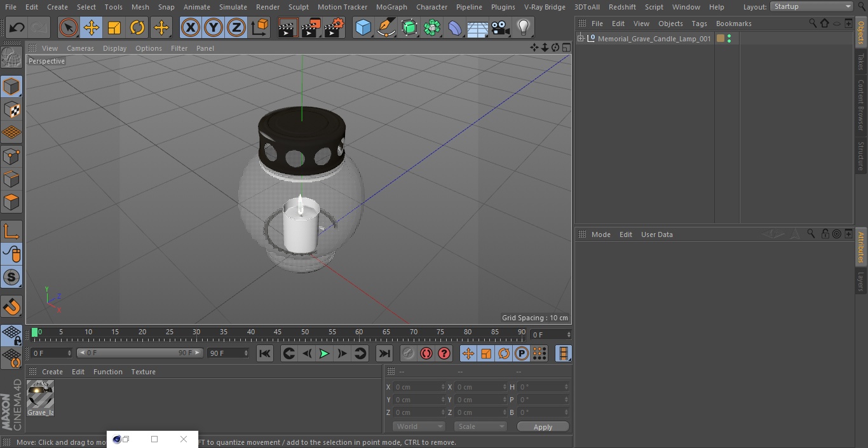Screen dimensions: 868x448
Task: Toggle visibility dots for Memorial_Grave_Candle_Lamp_001
Action: click(x=729, y=39)
